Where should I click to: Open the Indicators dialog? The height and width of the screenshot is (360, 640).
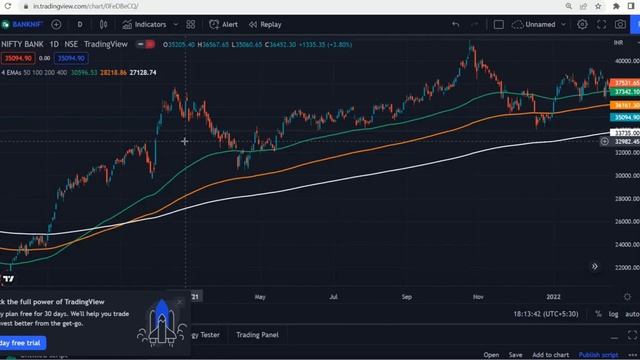[145, 24]
